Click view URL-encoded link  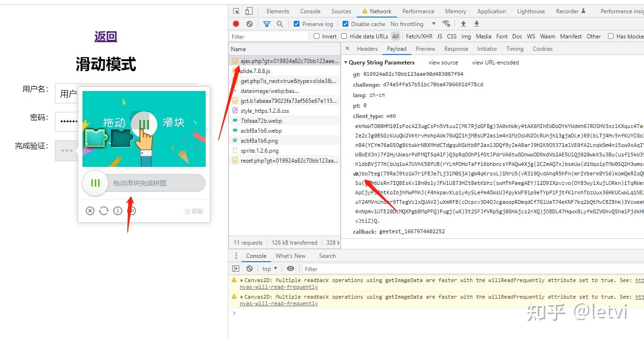495,63
